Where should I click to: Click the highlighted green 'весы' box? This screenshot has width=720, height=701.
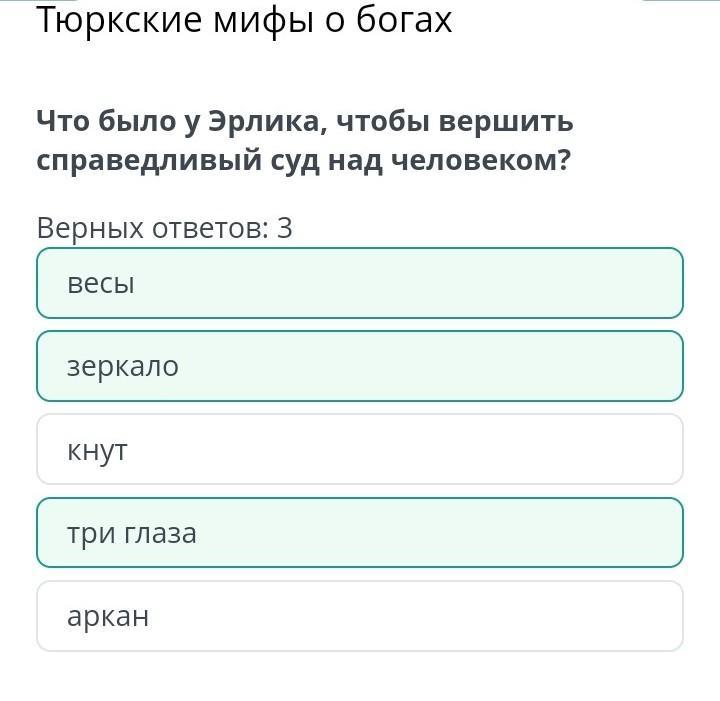[x=360, y=283]
